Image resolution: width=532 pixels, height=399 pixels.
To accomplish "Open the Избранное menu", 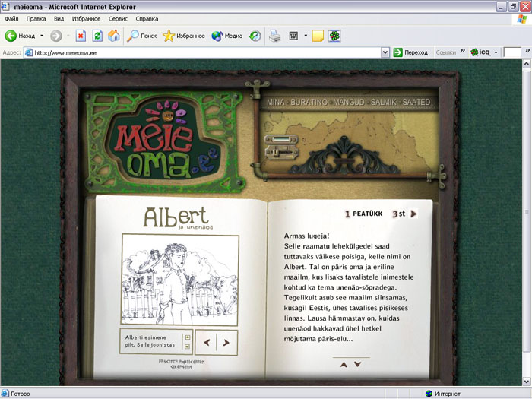I will click(86, 19).
